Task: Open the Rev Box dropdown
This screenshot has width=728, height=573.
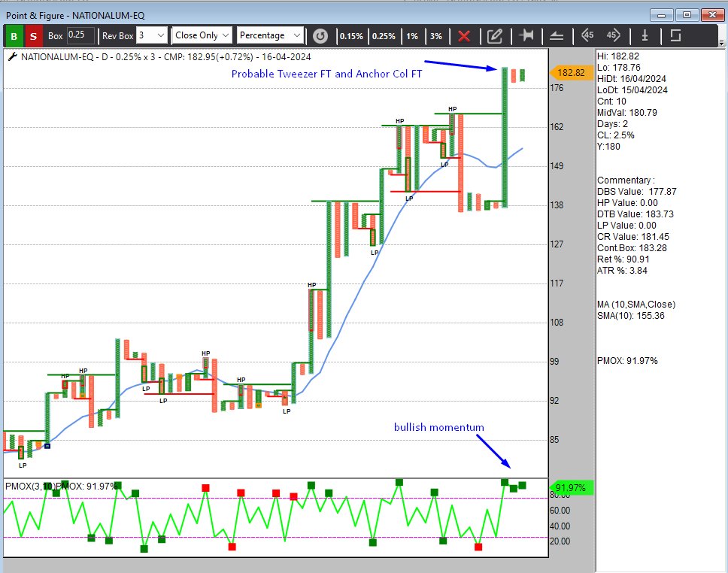Action: click(x=151, y=35)
